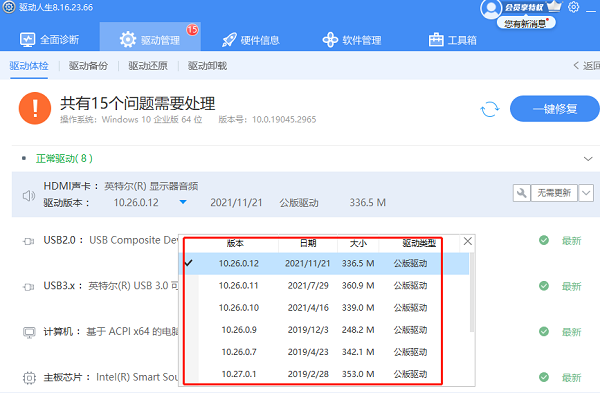Viewport: 600px width, 393px height.
Task: Click the 版本 column header
Action: point(235,243)
